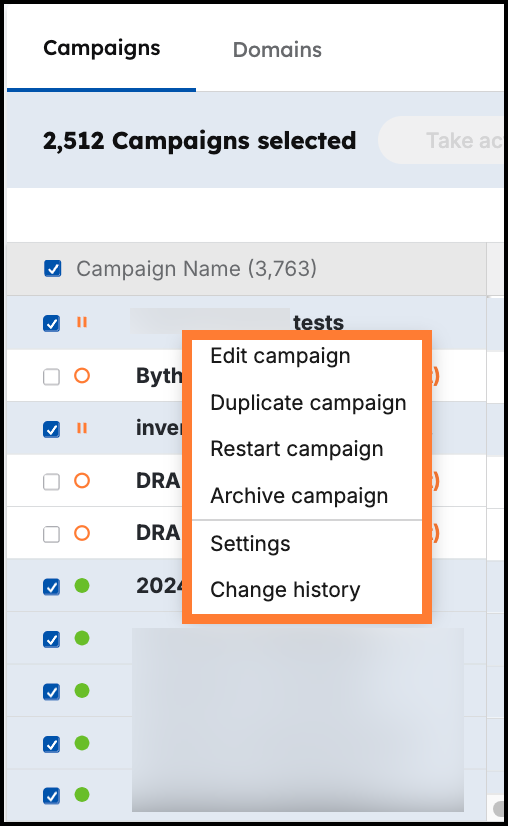Image resolution: width=508 pixels, height=826 pixels.
Task: Click the draft circle icon on first DRA row
Action: (82, 480)
